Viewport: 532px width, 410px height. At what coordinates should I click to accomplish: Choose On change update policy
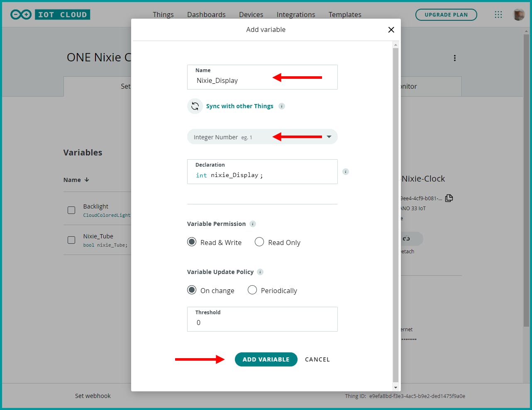(192, 290)
